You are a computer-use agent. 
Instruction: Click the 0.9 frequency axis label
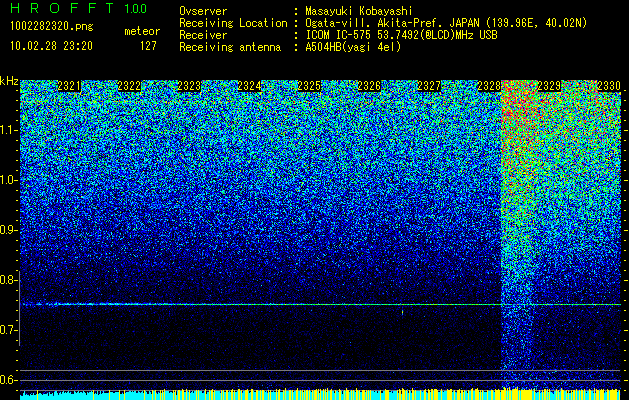tap(8, 230)
